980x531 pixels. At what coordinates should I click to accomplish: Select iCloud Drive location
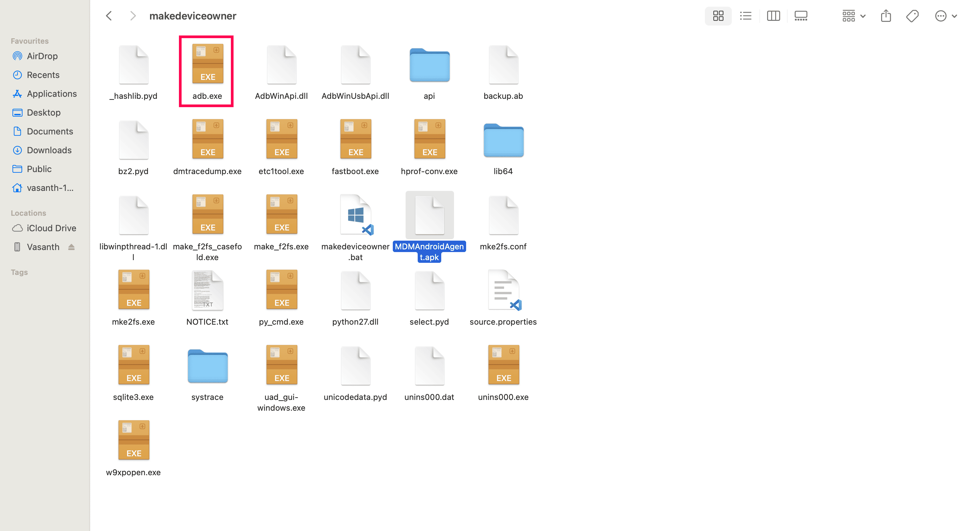pyautogui.click(x=51, y=228)
